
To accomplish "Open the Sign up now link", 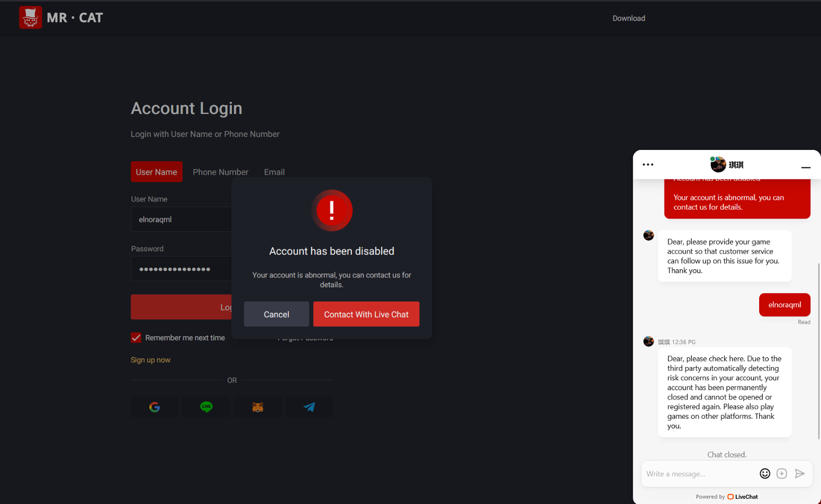I will tap(151, 360).
